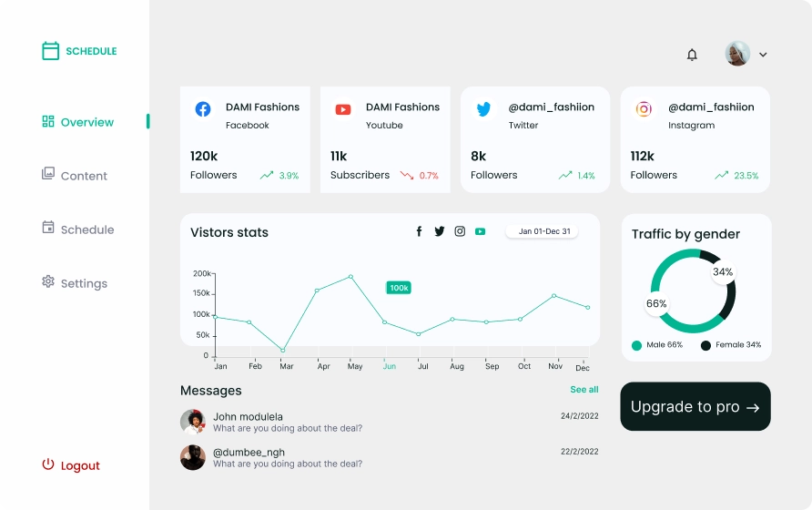Viewport: 812px width, 510px height.
Task: Click the Logout button
Action: 71,465
